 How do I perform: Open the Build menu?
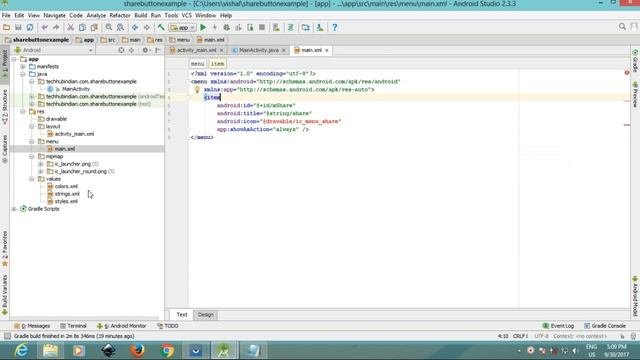pos(141,15)
